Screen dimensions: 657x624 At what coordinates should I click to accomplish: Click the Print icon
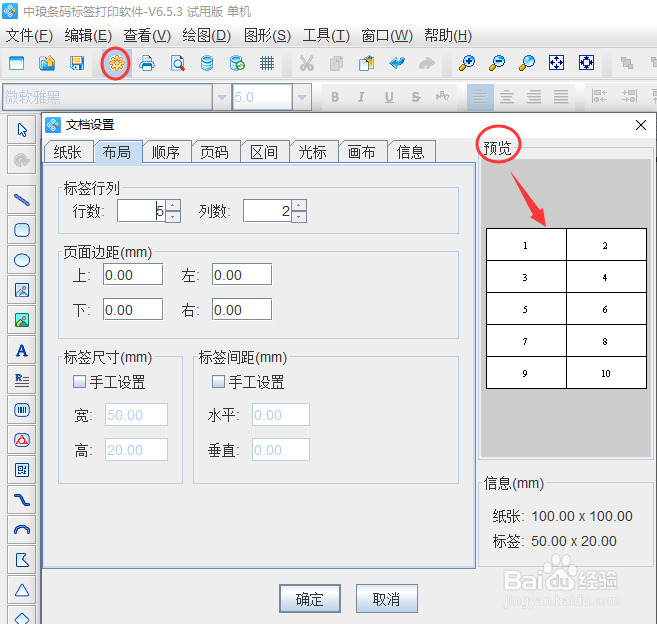point(147,63)
